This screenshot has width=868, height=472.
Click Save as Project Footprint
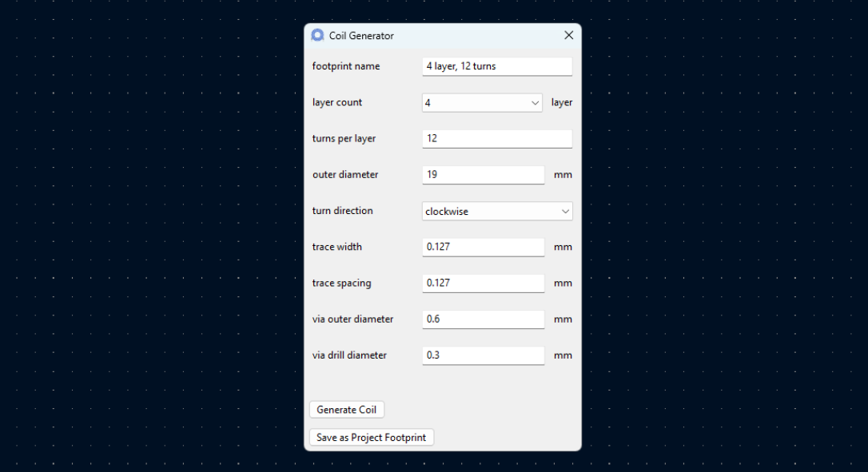372,437
